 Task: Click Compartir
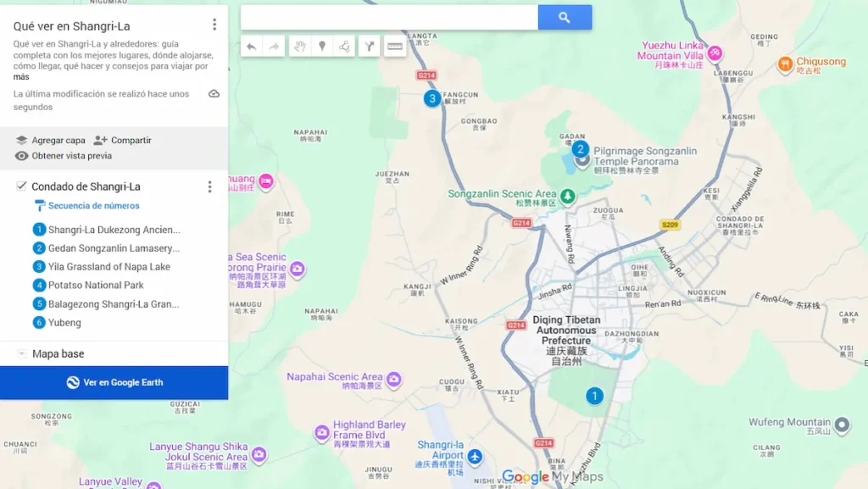click(122, 141)
